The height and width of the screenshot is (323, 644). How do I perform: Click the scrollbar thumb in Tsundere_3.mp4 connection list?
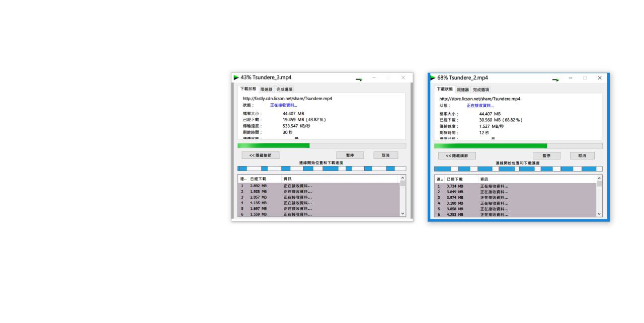[x=403, y=184]
